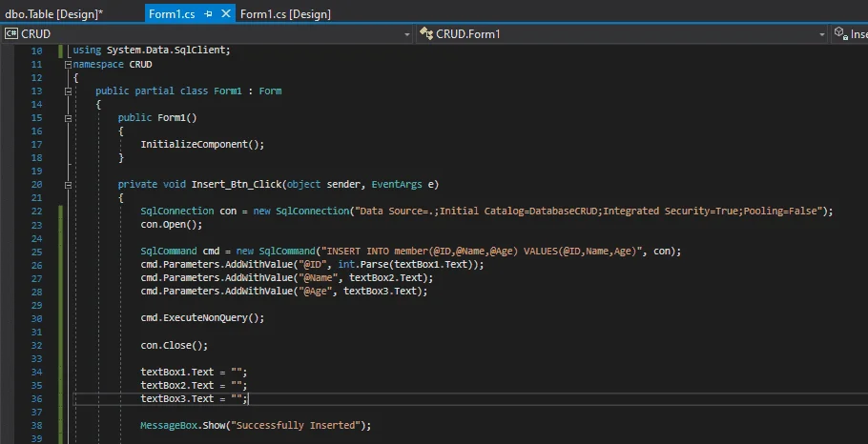Click on InitializeComponent() call
The height and width of the screenshot is (444, 868).
coord(202,144)
